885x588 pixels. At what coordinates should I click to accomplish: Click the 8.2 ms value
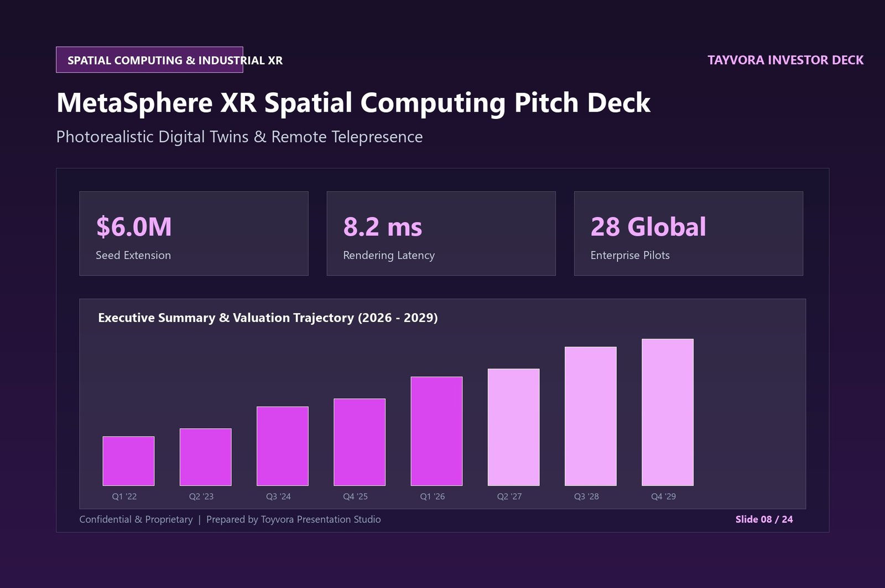pyautogui.click(x=382, y=227)
